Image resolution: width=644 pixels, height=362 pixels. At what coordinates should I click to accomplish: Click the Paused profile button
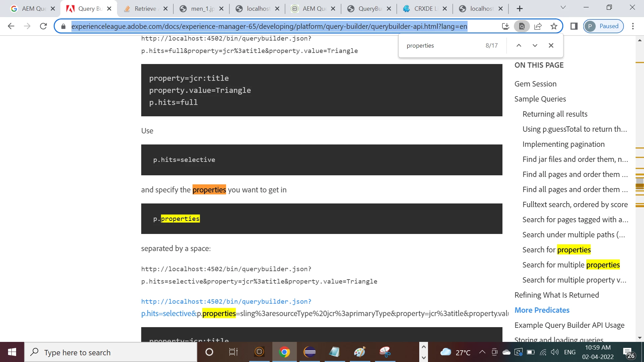(x=603, y=26)
